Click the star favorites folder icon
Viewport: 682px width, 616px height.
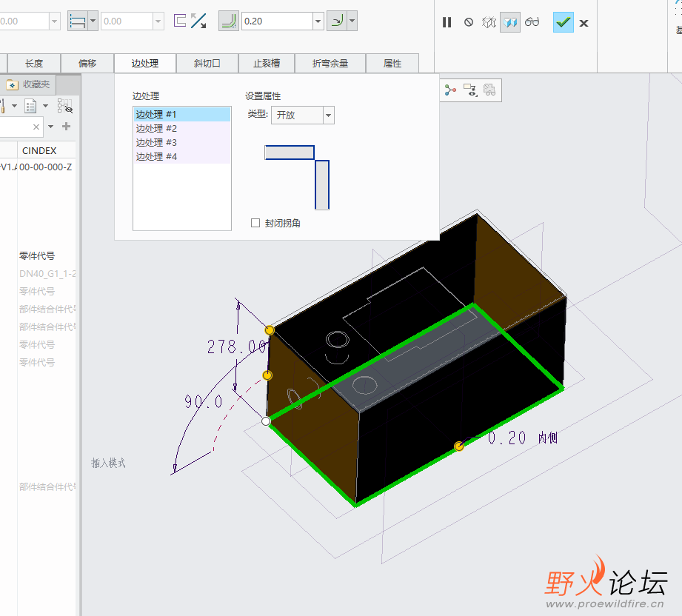tap(12, 85)
